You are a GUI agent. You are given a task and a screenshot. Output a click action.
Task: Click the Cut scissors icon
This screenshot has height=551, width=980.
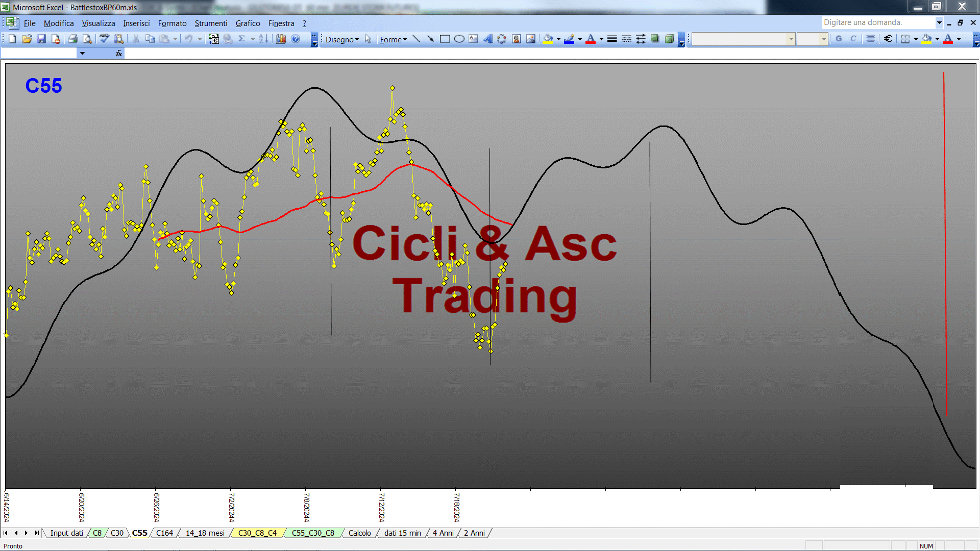(136, 39)
